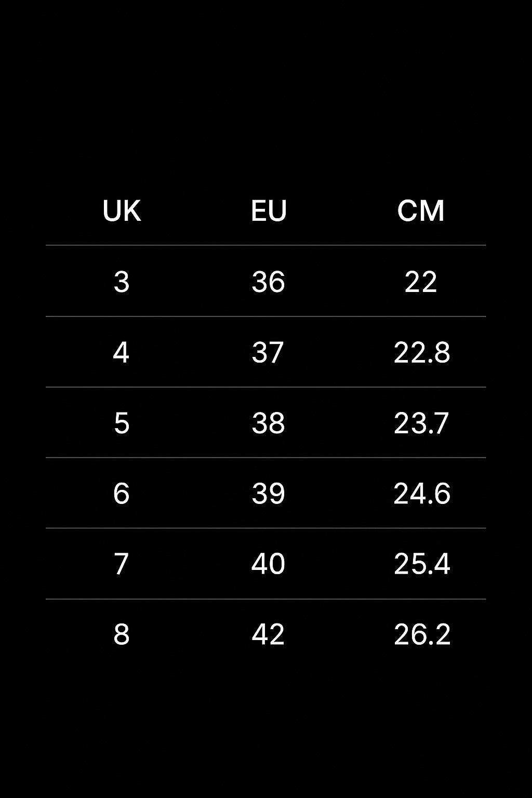
Task: Click the 22.8 centimeter value
Action: 421,353
